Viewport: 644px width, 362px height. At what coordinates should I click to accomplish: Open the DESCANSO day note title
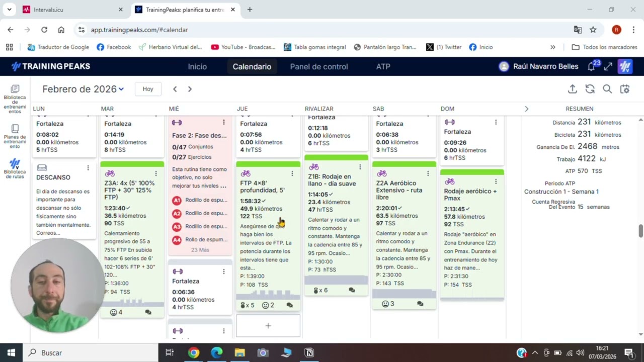tap(53, 177)
